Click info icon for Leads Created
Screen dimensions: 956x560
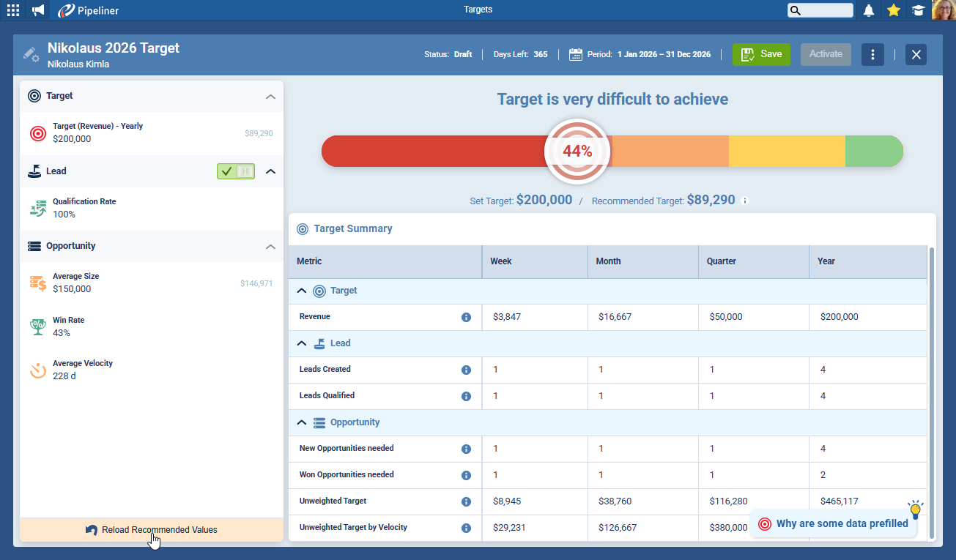coord(466,370)
